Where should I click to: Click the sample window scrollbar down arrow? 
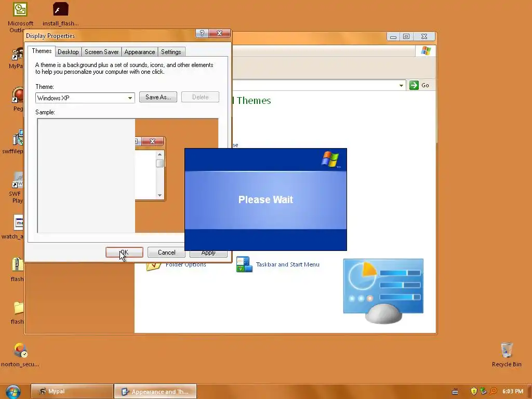[x=159, y=195]
